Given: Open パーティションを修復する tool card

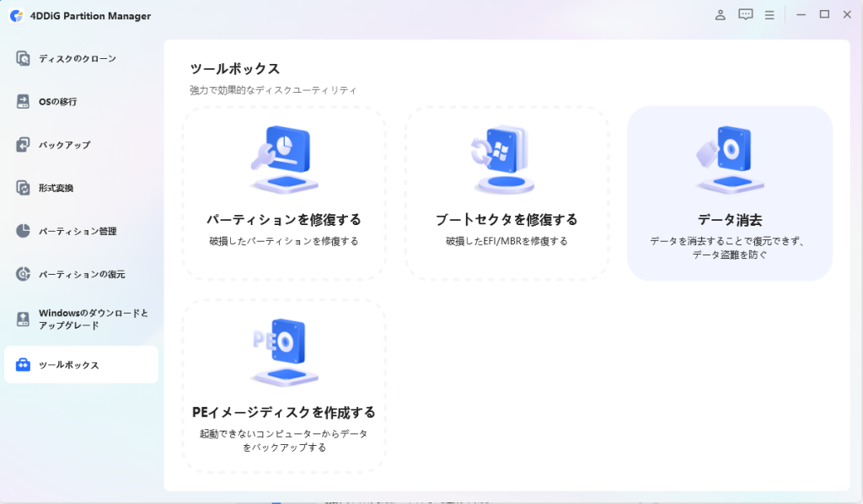Looking at the screenshot, I should (284, 194).
